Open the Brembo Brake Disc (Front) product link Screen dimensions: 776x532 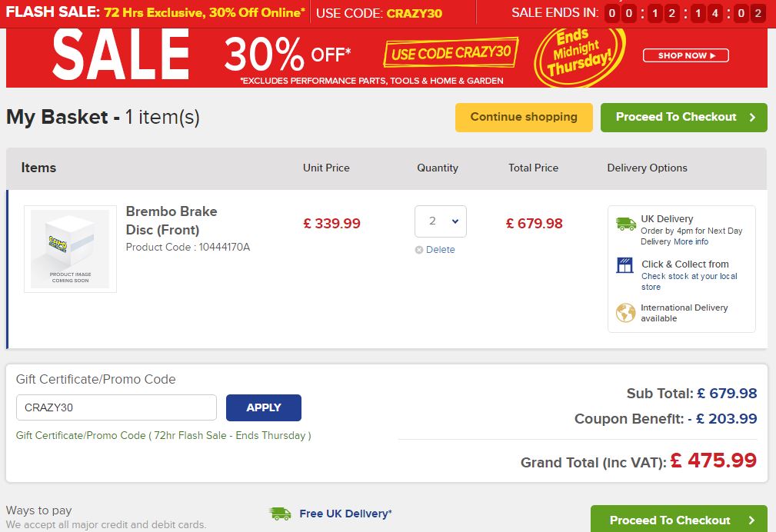[x=172, y=220]
